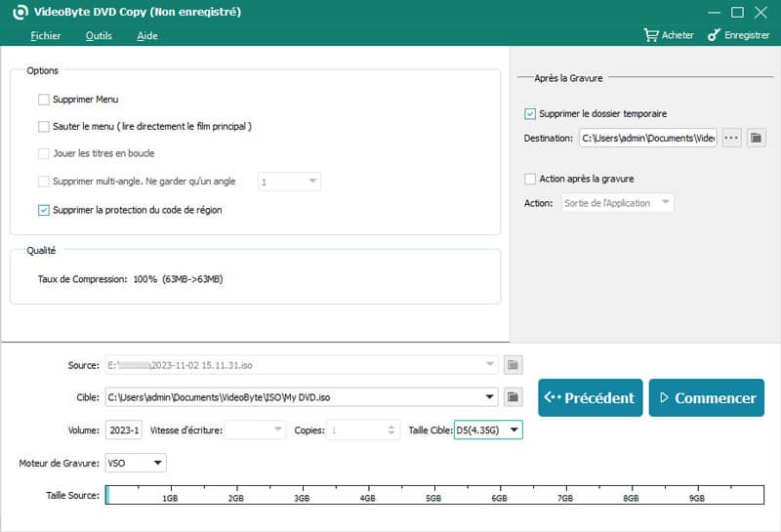The height and width of the screenshot is (532, 781).
Task: Enable Action après la gravure checkbox
Action: (530, 179)
